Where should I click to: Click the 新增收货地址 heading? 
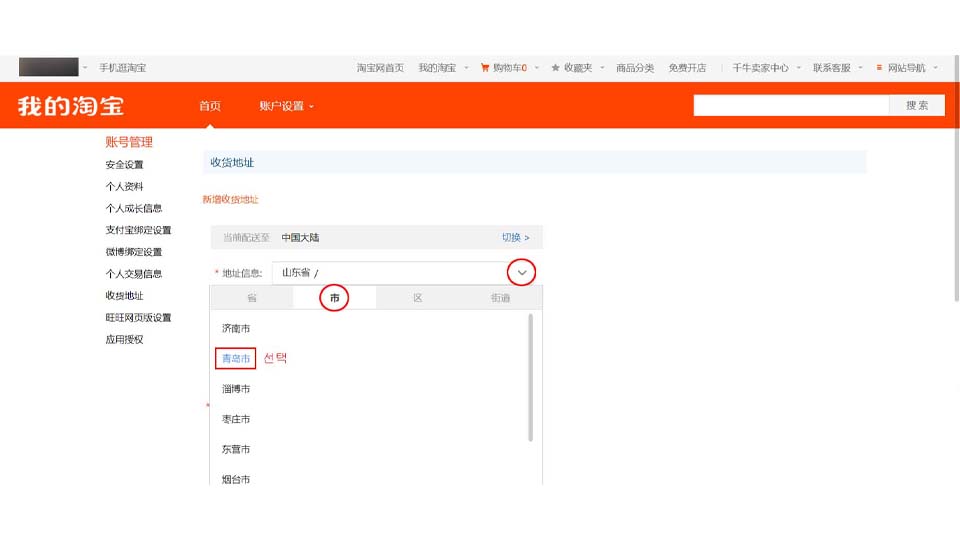(x=230, y=200)
